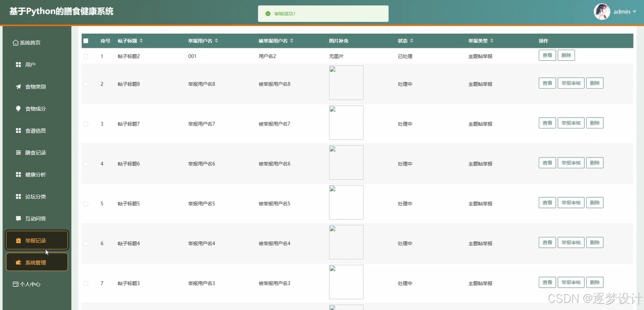Click the grid icon beside 用户
This screenshot has height=310, width=644.
click(x=18, y=65)
